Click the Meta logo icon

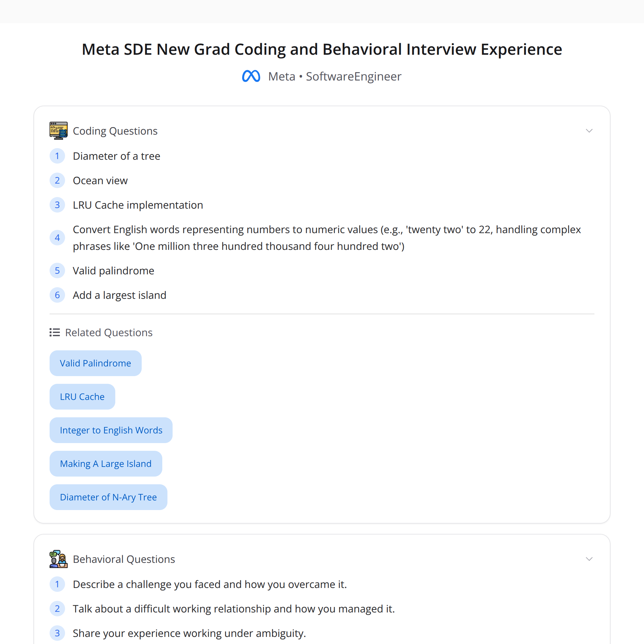251,76
